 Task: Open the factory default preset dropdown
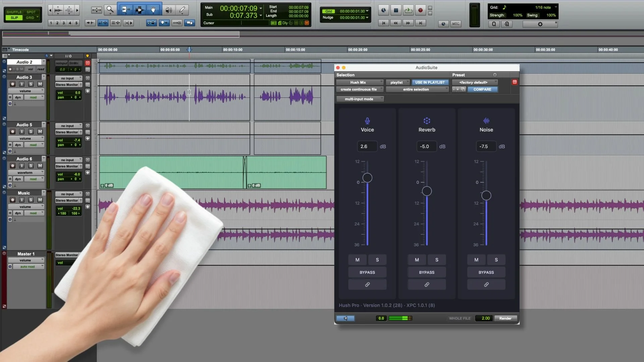475,82
